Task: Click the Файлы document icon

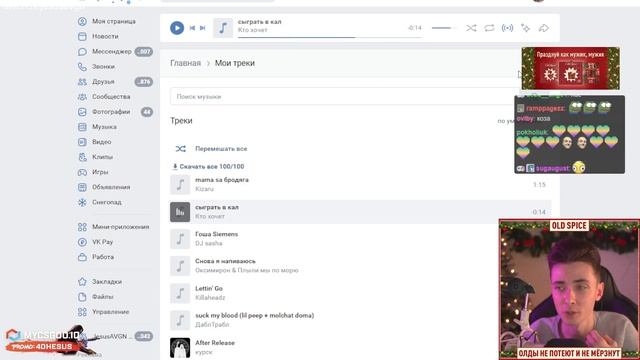Action: coord(82,297)
